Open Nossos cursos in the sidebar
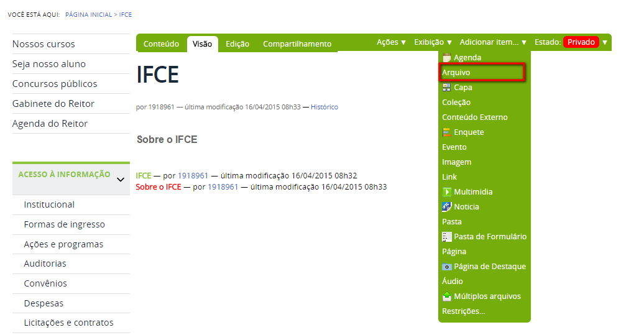 click(44, 44)
